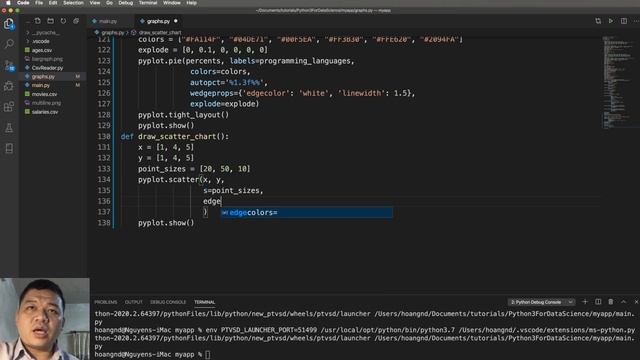This screenshot has width=640, height=360.
Task: Split the editor to the right
Action: (x=624, y=21)
